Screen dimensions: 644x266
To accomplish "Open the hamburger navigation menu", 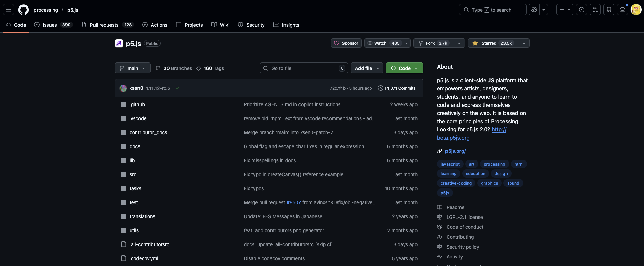I will 9,10.
